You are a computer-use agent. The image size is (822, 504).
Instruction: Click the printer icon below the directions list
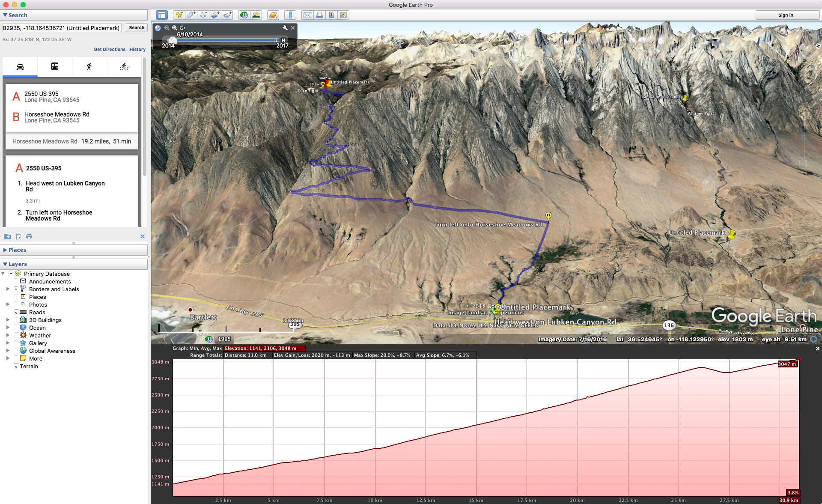(29, 236)
